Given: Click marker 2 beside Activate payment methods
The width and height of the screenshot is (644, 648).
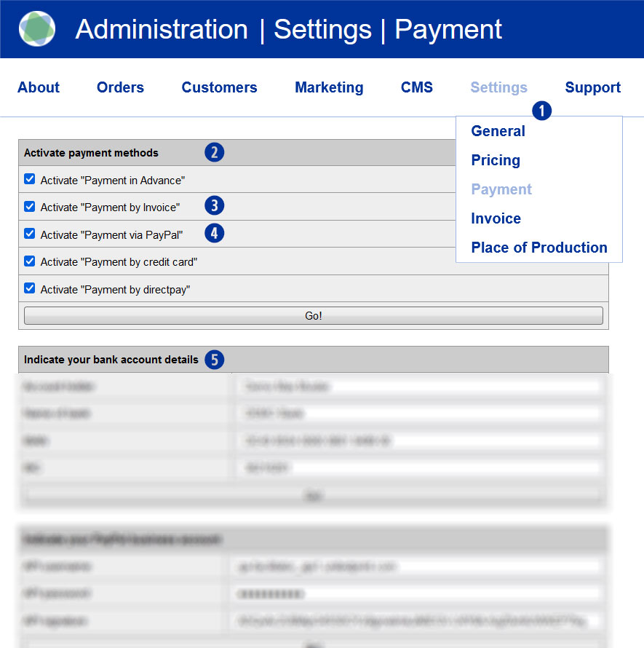Looking at the screenshot, I should 215,152.
